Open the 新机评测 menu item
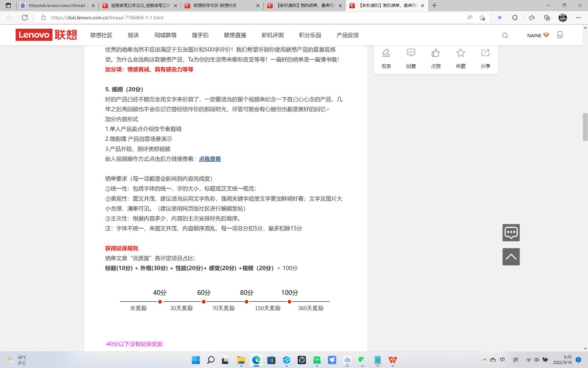Viewport: 588px width, 368px height. (273, 35)
